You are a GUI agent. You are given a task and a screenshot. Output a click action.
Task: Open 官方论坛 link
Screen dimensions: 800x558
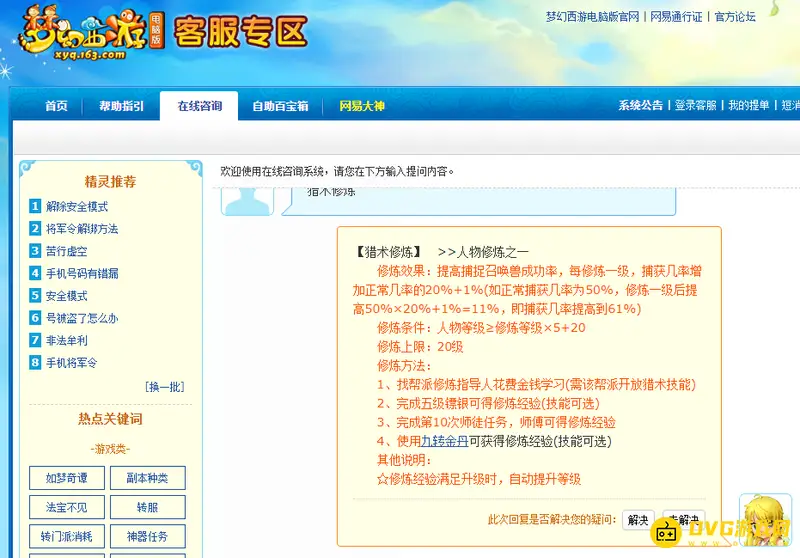(735, 17)
